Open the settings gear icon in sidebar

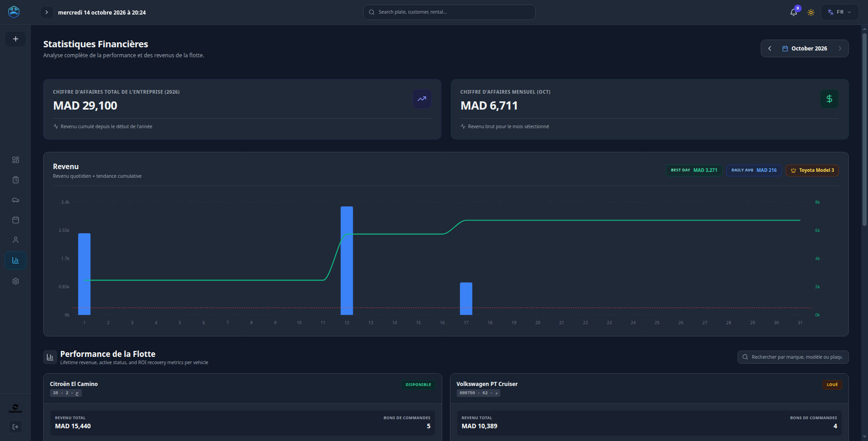[x=15, y=281]
